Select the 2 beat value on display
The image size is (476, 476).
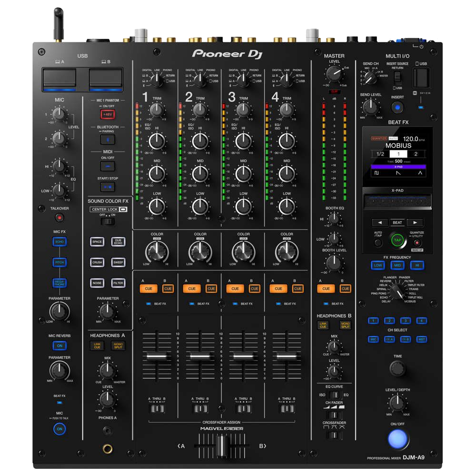pos(416,154)
